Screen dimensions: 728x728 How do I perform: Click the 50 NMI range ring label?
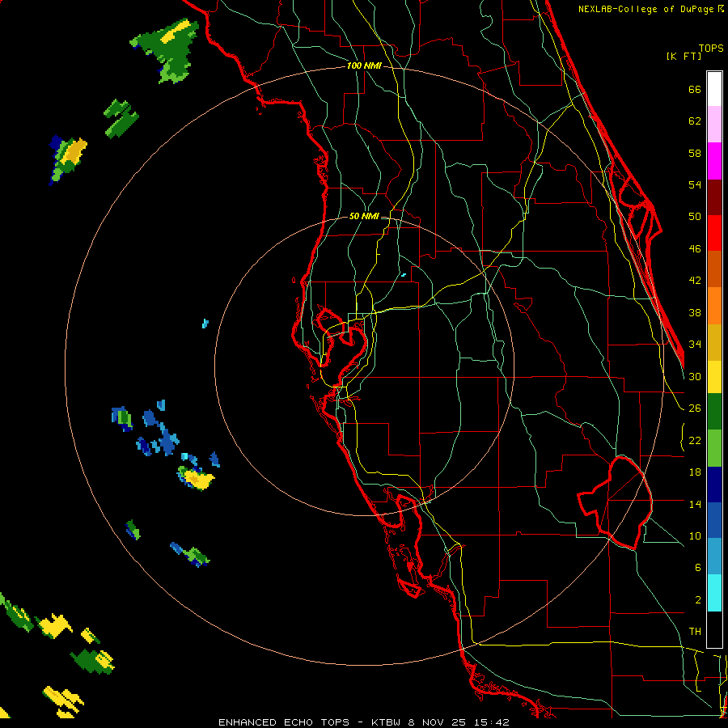point(364,216)
